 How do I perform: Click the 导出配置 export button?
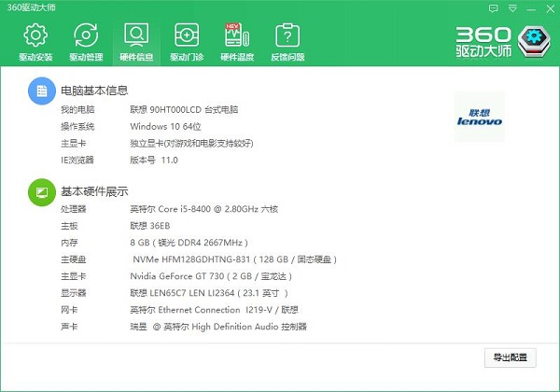click(511, 357)
